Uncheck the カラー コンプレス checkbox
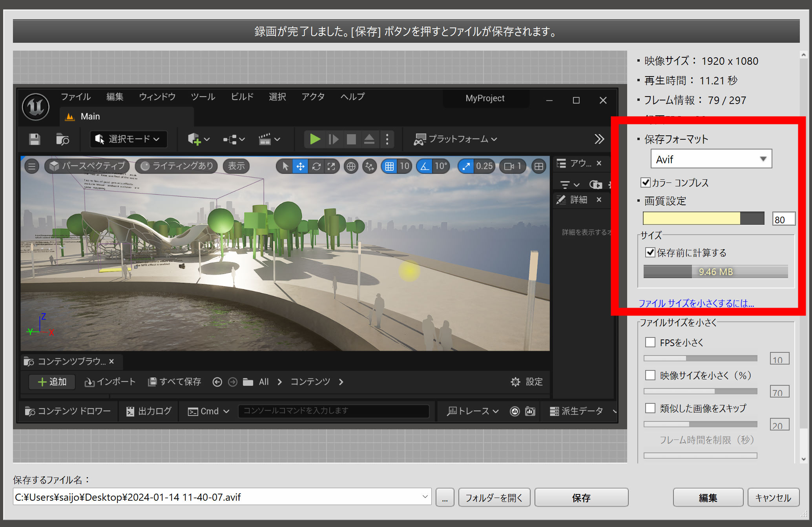This screenshot has width=812, height=527. pos(646,182)
